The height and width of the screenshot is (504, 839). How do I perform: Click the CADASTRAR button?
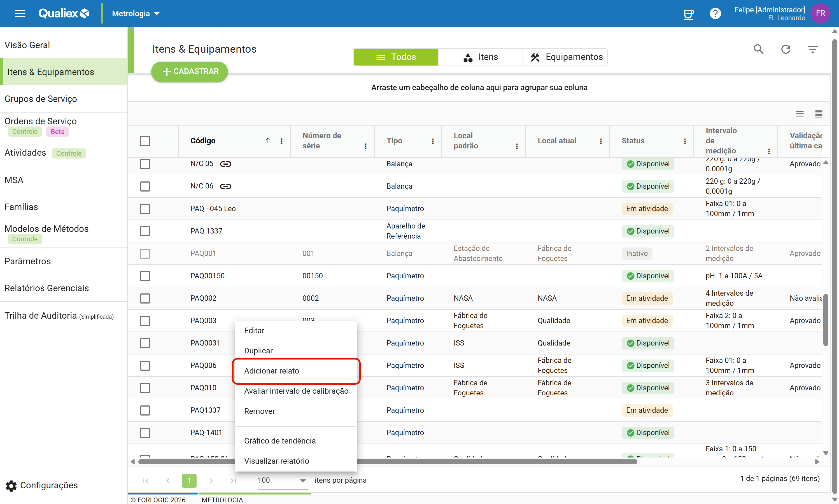tap(190, 72)
